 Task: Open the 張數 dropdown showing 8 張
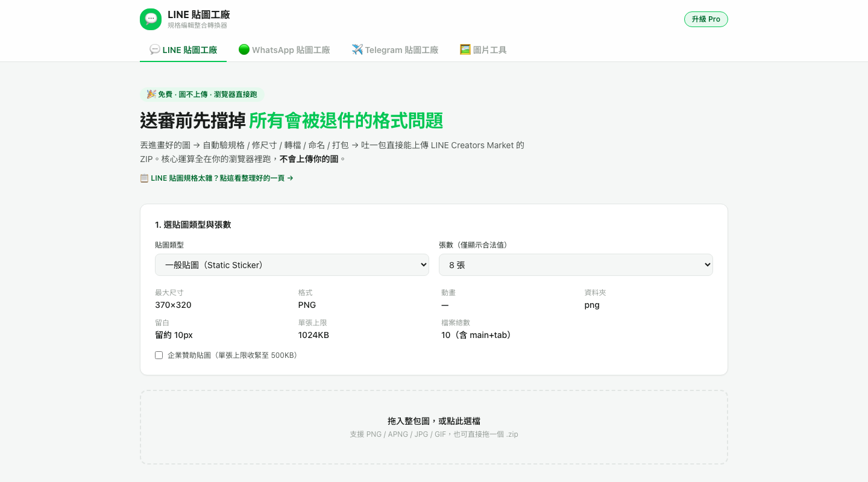tap(576, 265)
